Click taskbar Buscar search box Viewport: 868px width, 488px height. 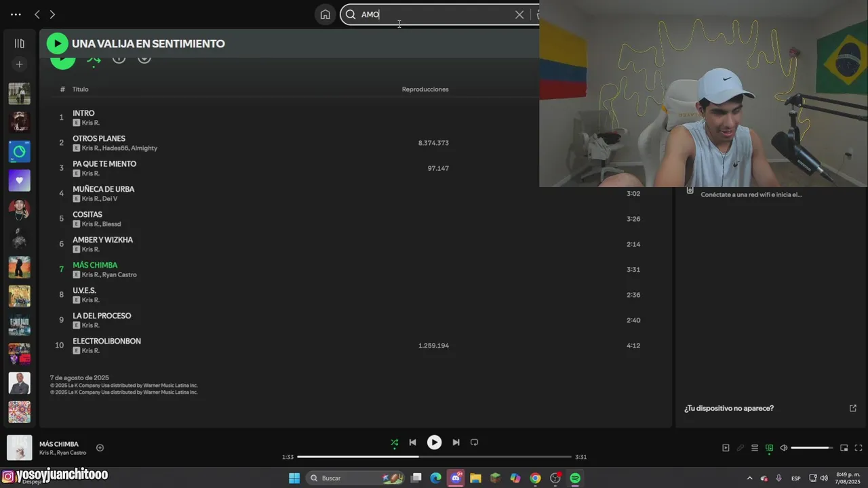[x=356, y=478]
